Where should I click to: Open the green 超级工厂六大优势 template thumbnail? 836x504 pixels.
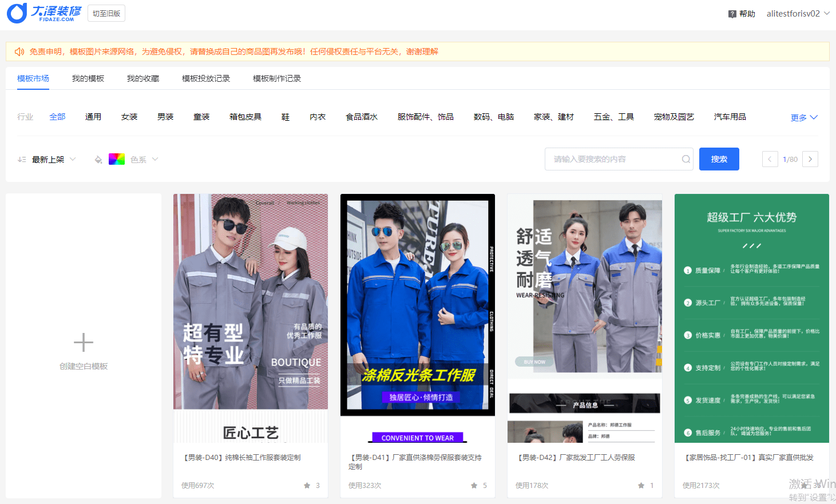tap(752, 318)
